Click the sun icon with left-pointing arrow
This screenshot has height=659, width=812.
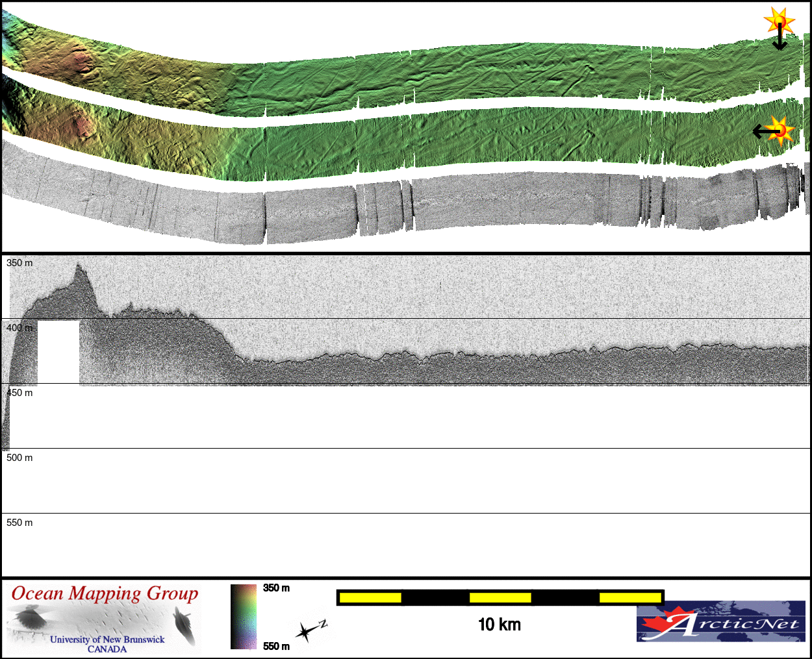click(x=779, y=131)
